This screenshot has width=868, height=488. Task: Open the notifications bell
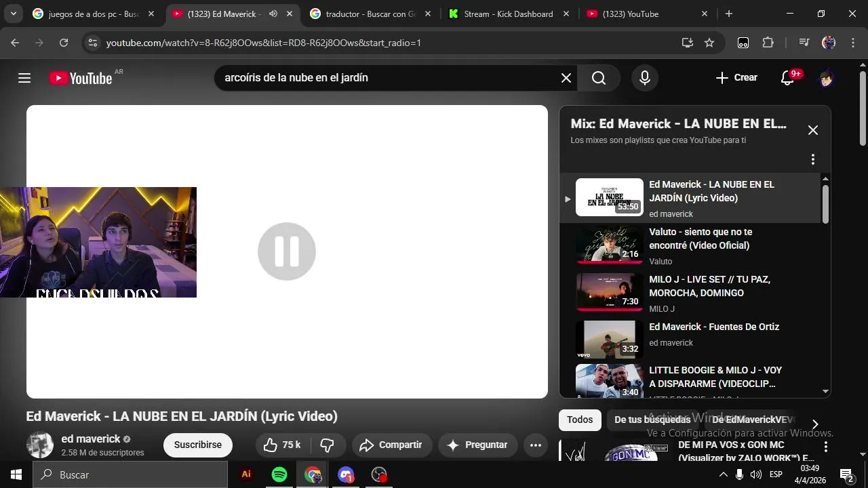[x=788, y=78]
